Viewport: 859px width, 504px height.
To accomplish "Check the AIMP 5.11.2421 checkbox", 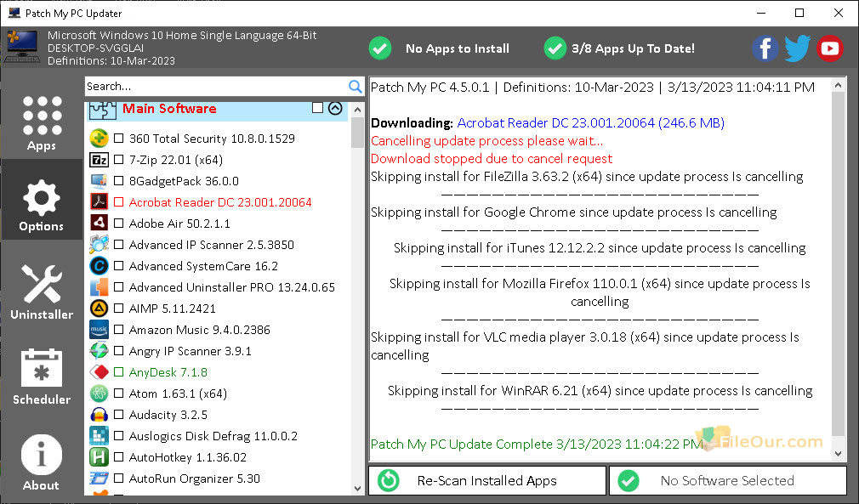I will point(118,309).
